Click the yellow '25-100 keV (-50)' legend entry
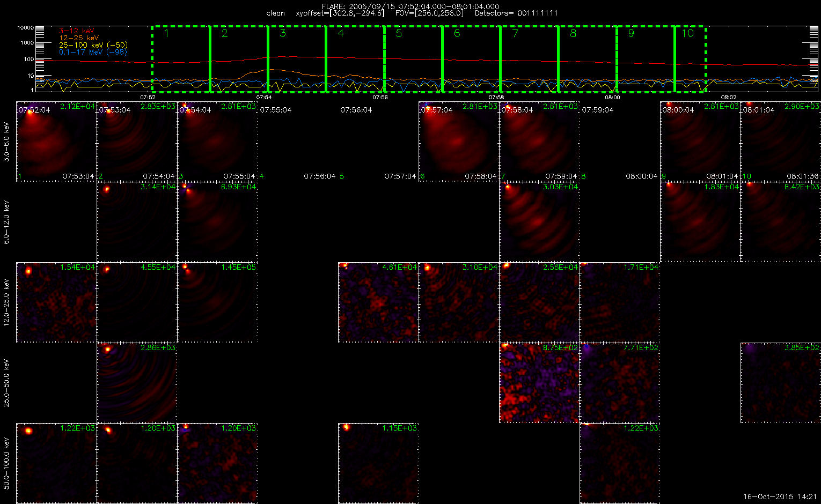 [93, 45]
